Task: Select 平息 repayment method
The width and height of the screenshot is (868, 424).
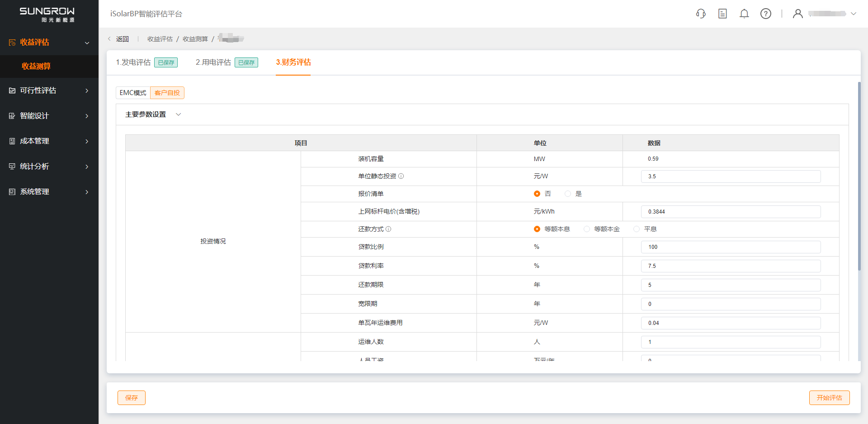Action: [x=637, y=229]
